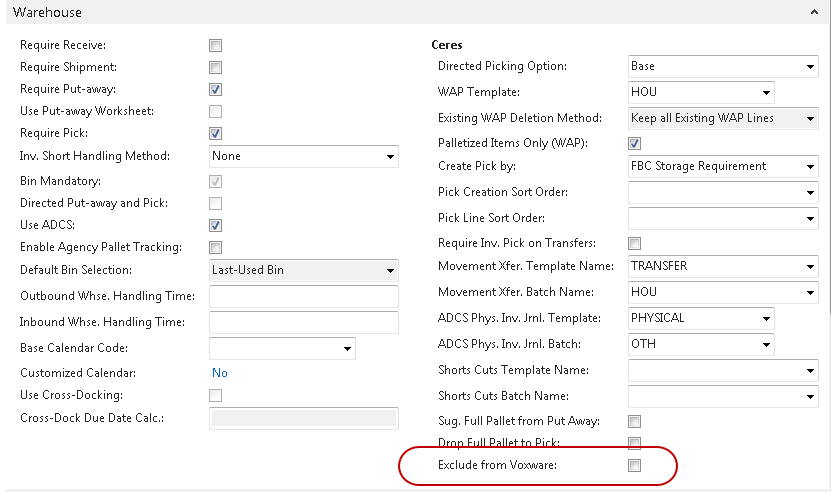This screenshot has height=492, width=831.
Task: Open the Default Bin Selection dropdown
Action: 389,270
